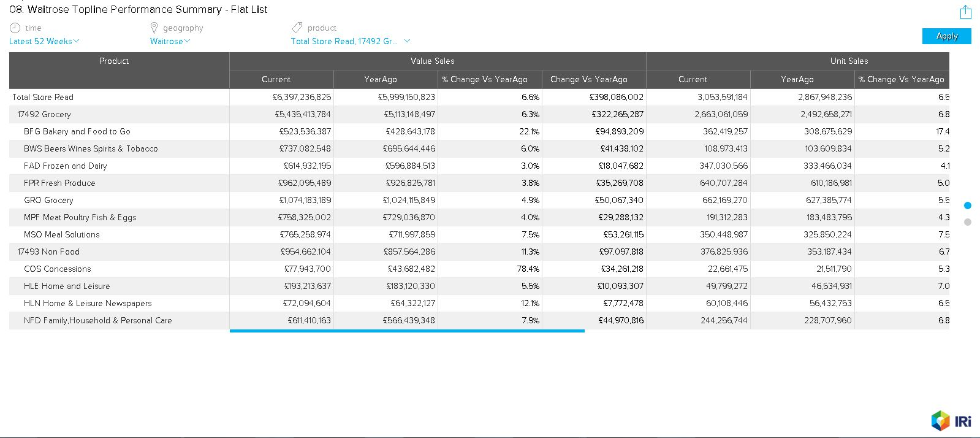Select the blue page indicator dot
This screenshot has width=980, height=438.
coord(968,206)
